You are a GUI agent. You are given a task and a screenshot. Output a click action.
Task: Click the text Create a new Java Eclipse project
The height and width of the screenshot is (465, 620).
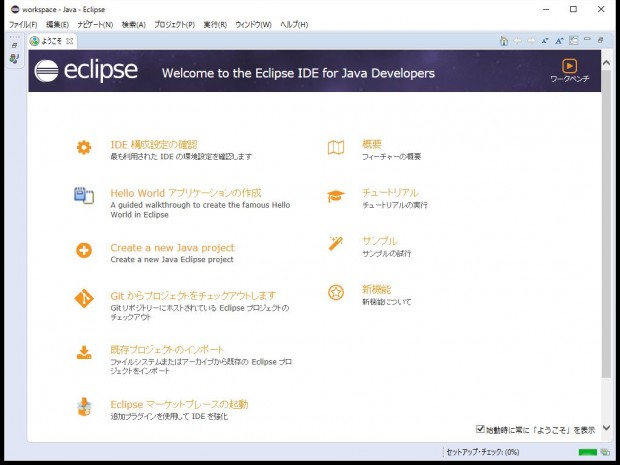click(x=172, y=260)
